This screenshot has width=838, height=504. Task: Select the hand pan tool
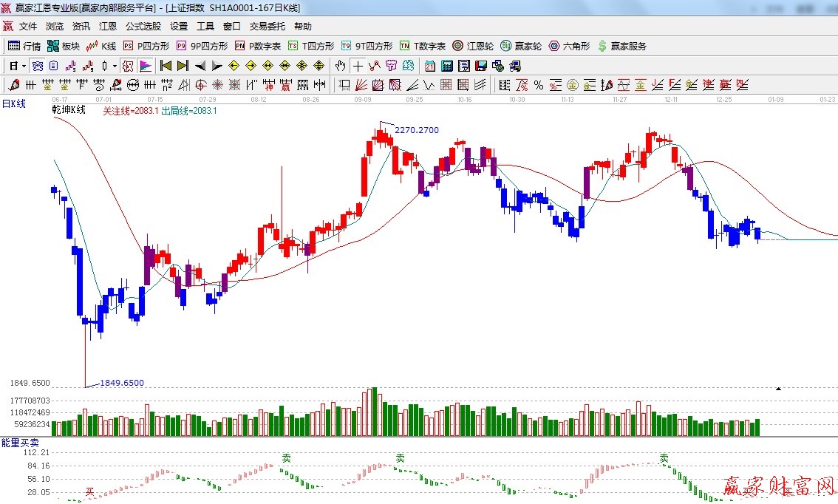click(340, 66)
